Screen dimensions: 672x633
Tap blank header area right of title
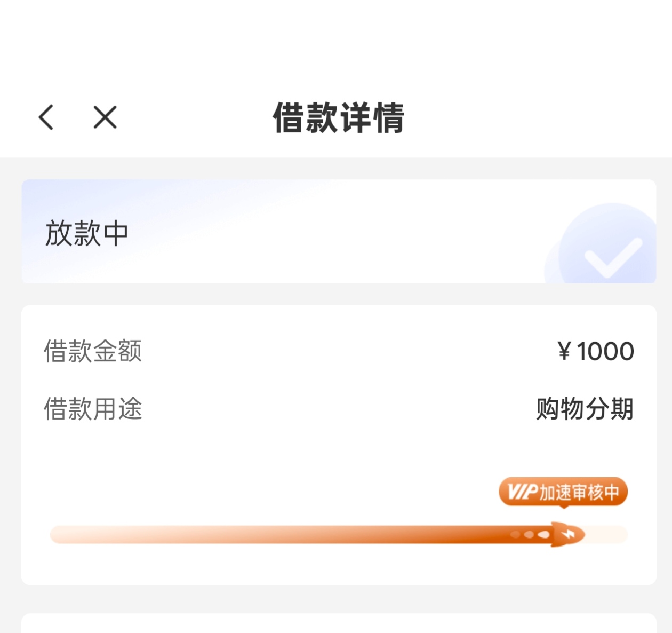click(533, 117)
